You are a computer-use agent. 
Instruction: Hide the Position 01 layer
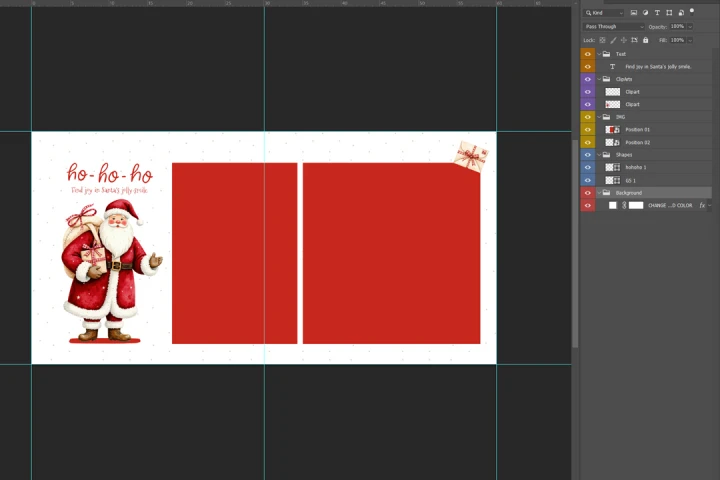[x=587, y=130]
